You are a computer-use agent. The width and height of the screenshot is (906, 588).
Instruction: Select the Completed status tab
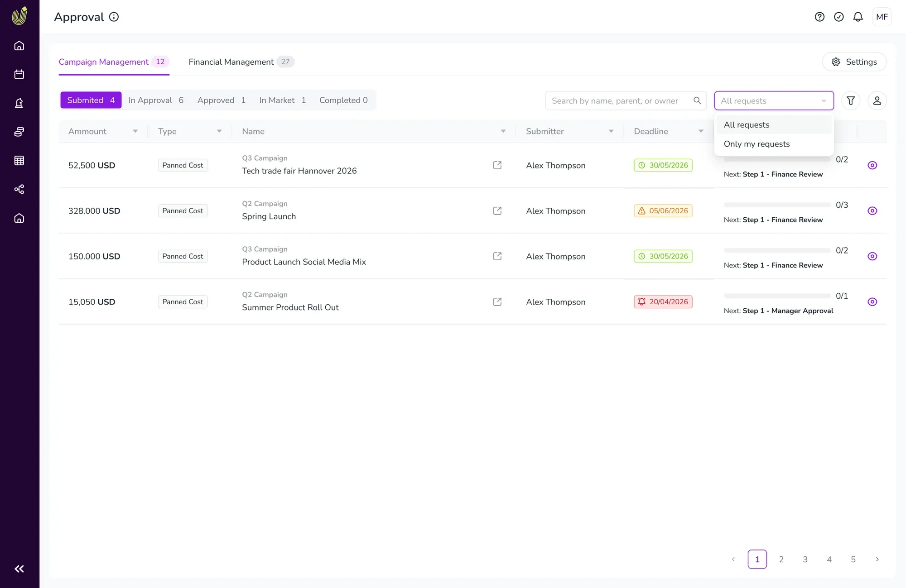point(343,100)
